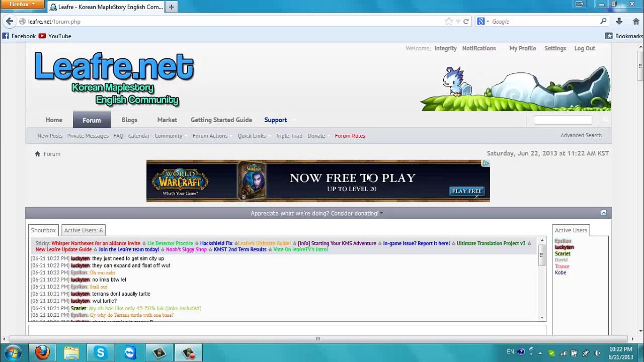Click the Forum home breadcrumb icon
The width and height of the screenshot is (644, 362).
coord(37,154)
